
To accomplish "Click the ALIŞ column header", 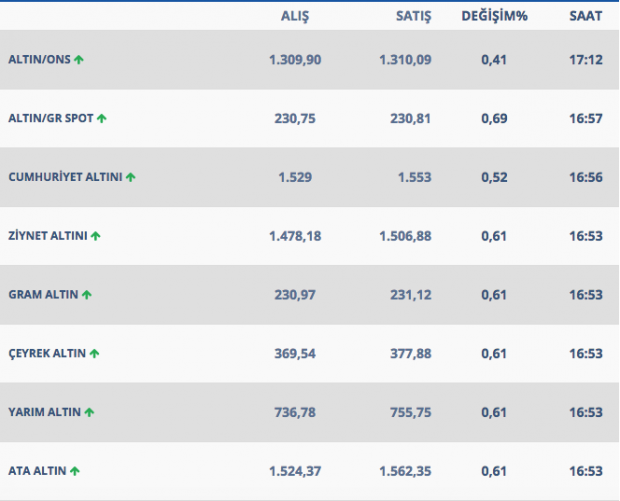I will tap(294, 16).
